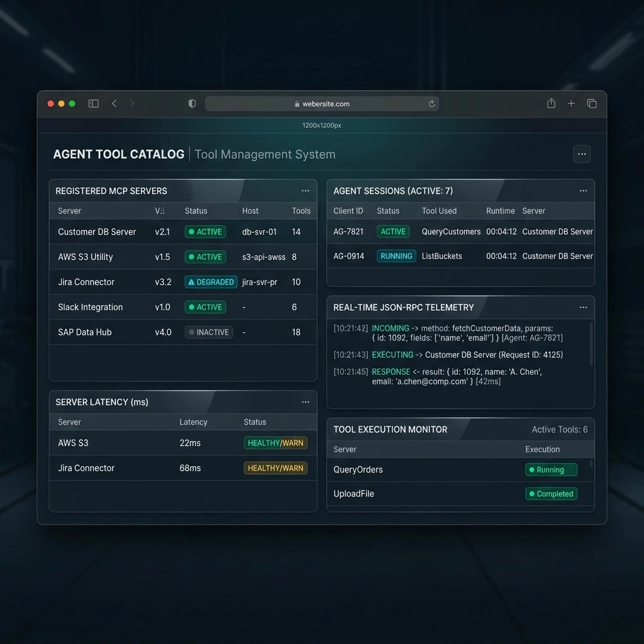Click the ACTIVE status of session AG-7821
Screen dimensions: 644x644
(393, 231)
